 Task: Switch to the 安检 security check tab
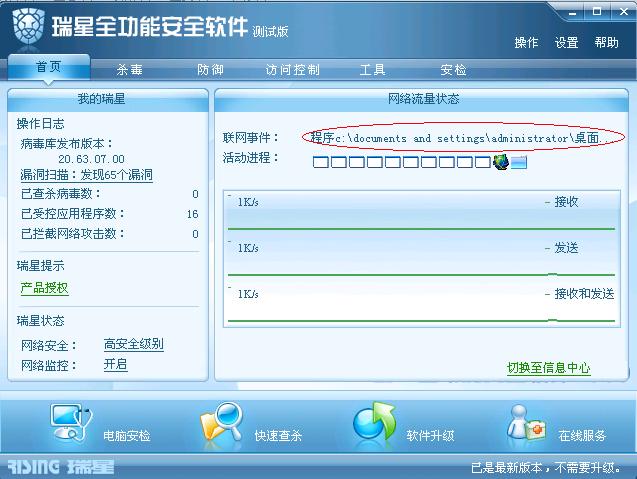tap(453, 69)
